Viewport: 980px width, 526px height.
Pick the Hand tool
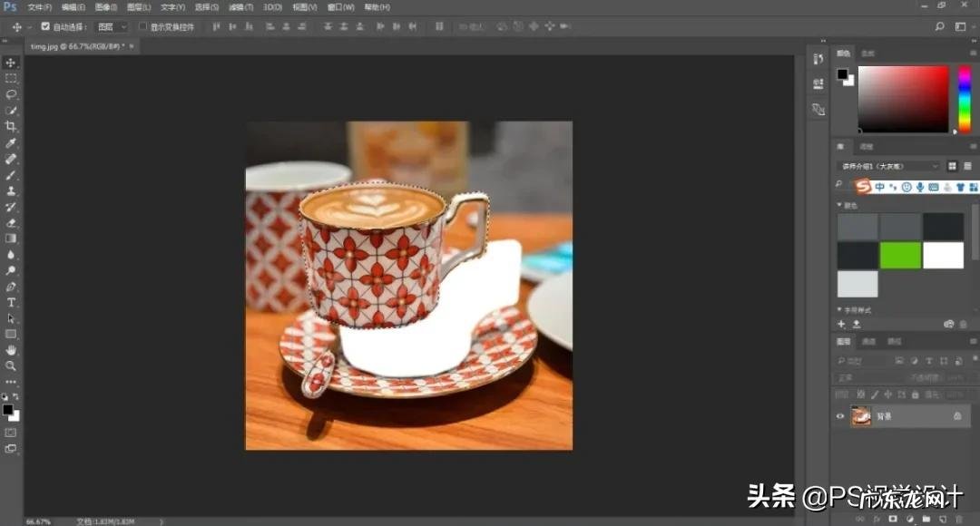(11, 350)
